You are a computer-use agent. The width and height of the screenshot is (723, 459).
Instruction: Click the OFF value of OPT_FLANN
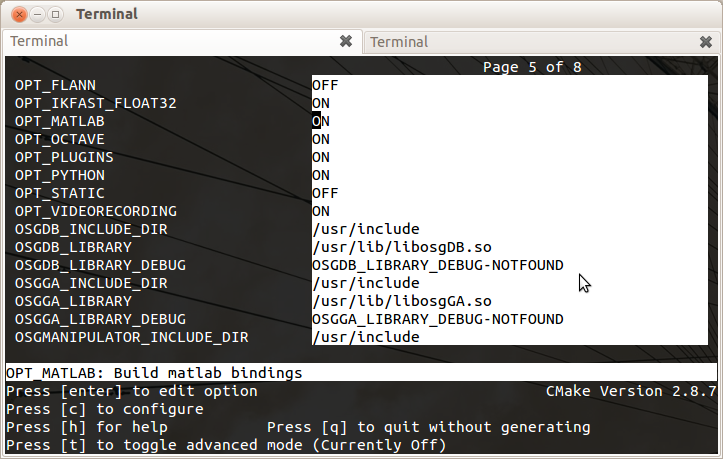pos(325,85)
